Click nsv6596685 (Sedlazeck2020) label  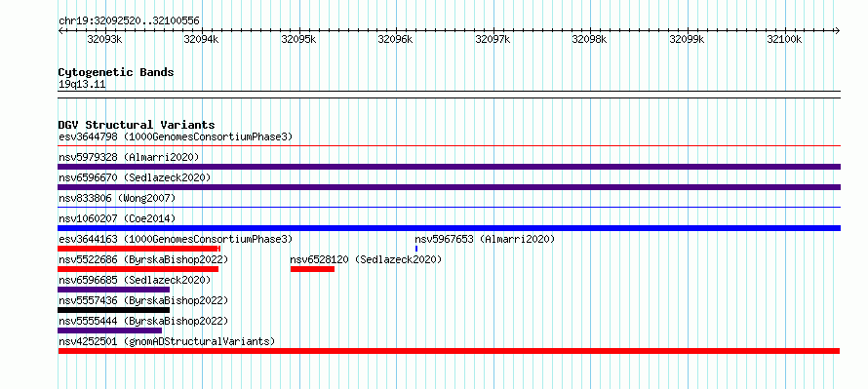point(135,280)
